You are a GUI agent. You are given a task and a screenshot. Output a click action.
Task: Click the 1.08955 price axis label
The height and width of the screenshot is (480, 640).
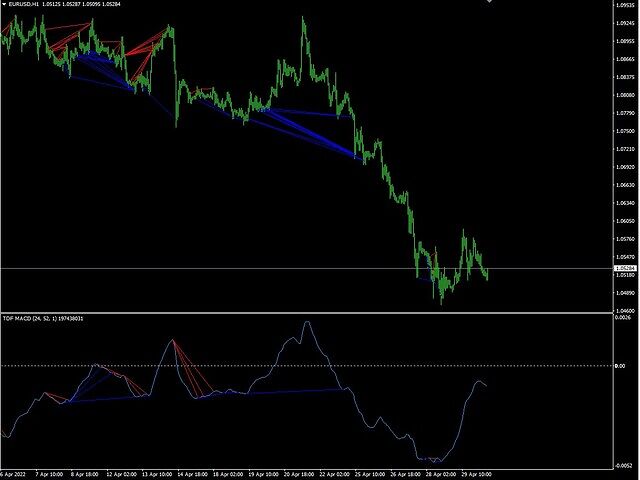coord(625,41)
